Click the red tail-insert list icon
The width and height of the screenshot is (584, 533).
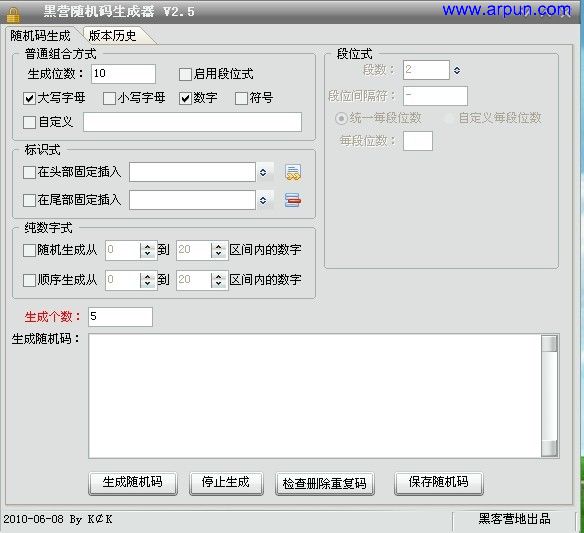[x=293, y=200]
